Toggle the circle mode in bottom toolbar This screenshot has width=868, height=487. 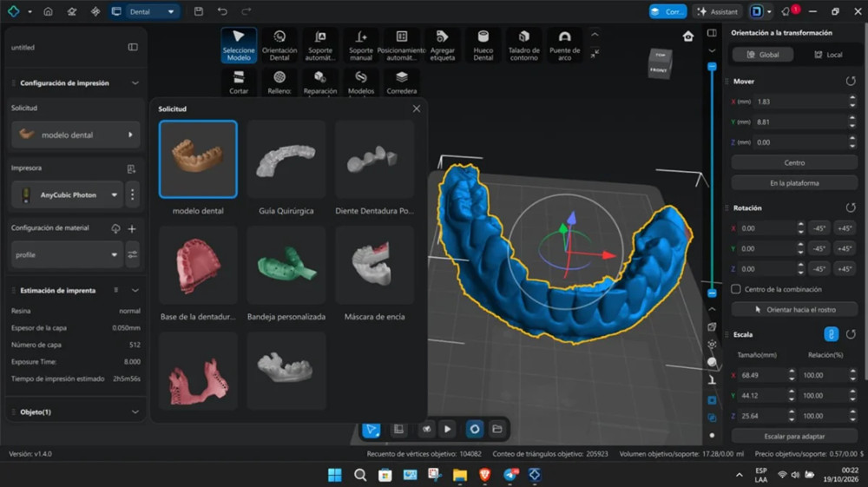tap(475, 429)
